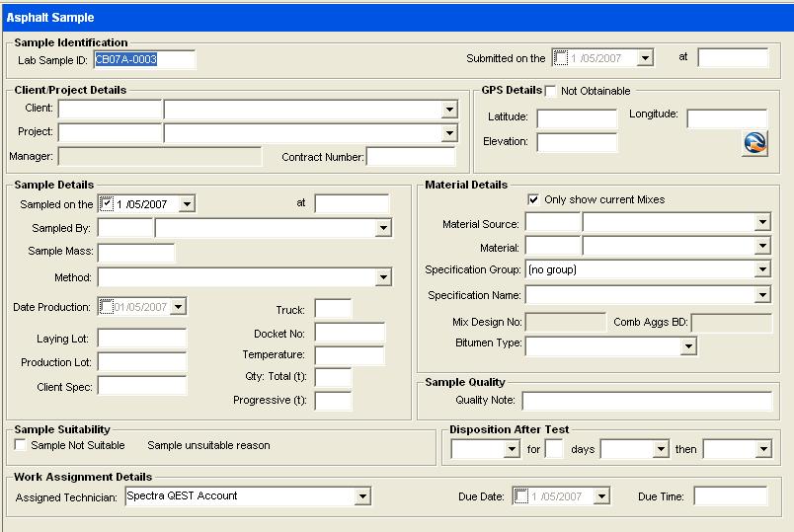794x532 pixels.
Task: Toggle the GPS Not Obtainable checkbox
Action: [x=551, y=92]
